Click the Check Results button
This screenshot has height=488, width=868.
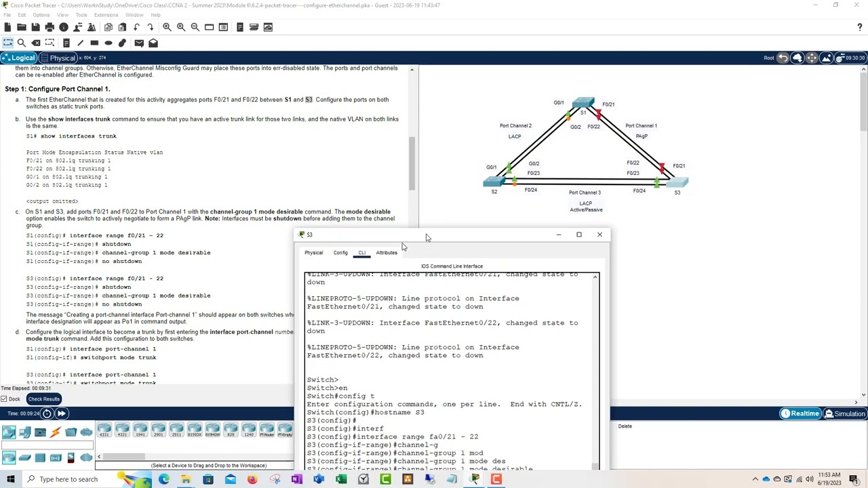click(43, 399)
